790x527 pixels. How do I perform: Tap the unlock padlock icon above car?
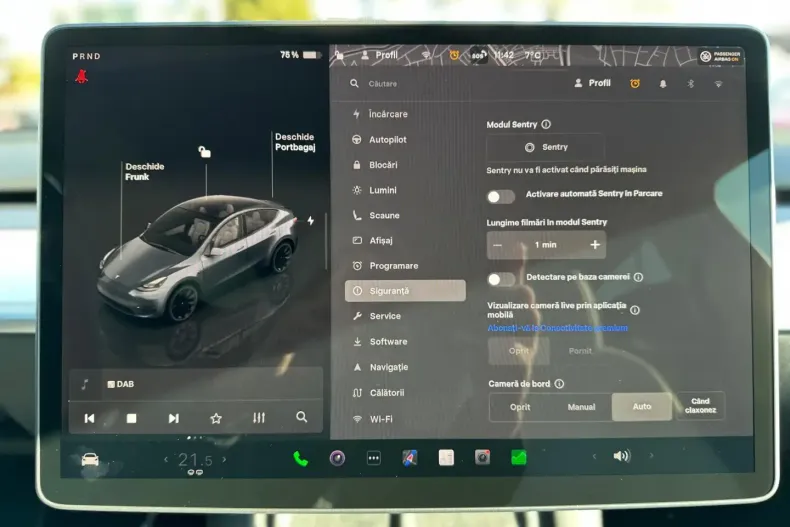tap(205, 152)
